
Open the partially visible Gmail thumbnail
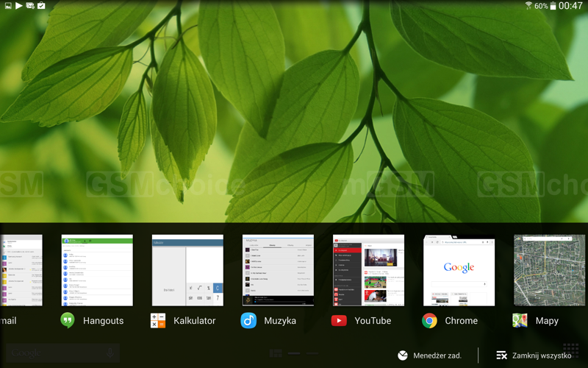click(x=21, y=270)
